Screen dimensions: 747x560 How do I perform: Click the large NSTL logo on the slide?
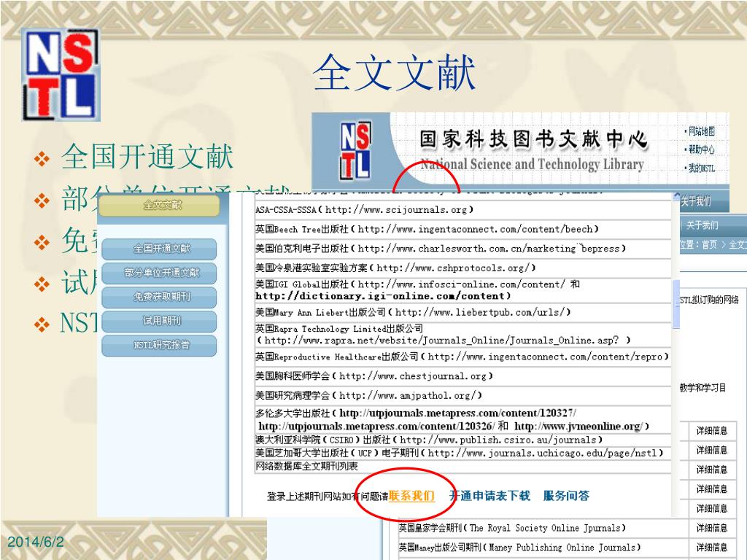[61, 74]
